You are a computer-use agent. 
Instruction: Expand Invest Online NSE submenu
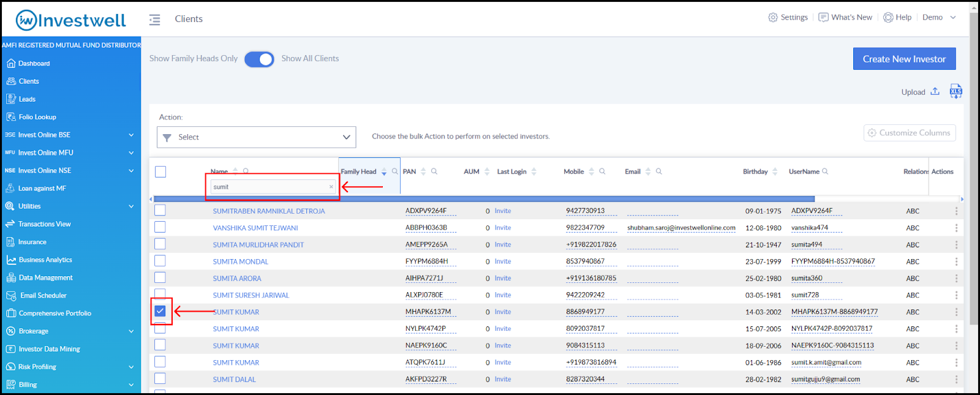point(131,170)
